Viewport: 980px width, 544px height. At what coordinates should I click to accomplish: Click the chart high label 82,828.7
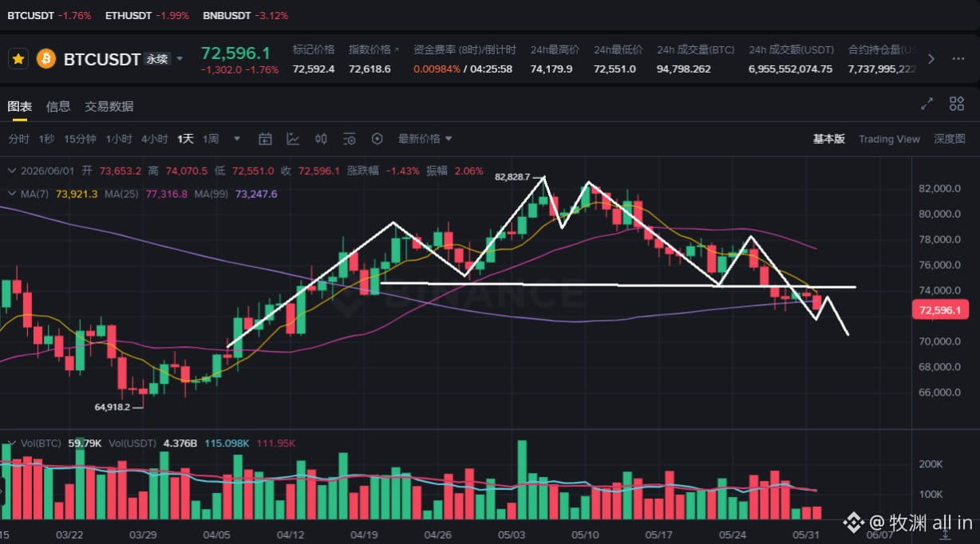512,176
